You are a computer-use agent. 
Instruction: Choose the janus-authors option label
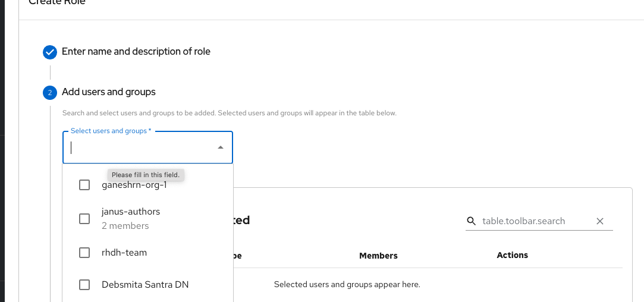131,212
